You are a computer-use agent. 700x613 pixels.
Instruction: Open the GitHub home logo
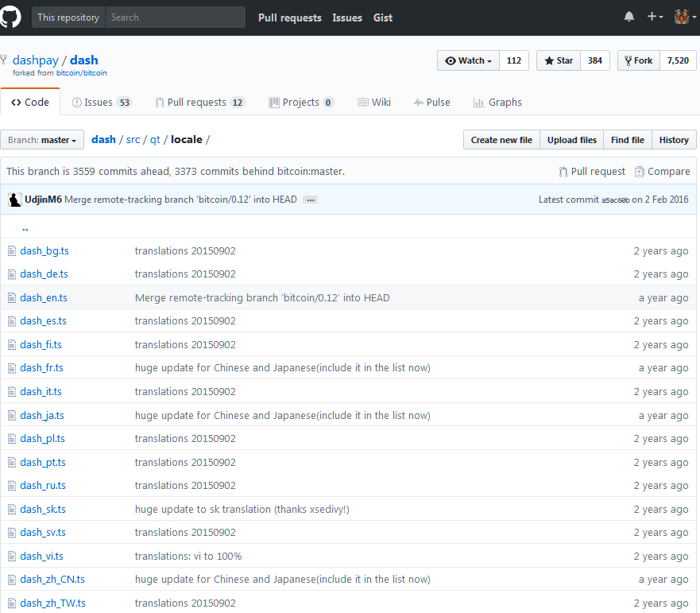point(10,17)
